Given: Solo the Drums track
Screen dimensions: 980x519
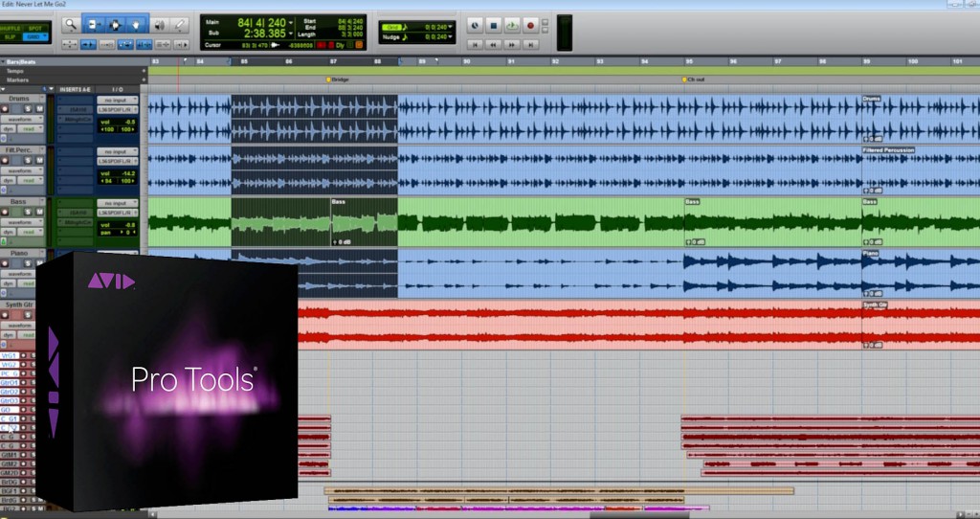Looking at the screenshot, I should [30, 109].
